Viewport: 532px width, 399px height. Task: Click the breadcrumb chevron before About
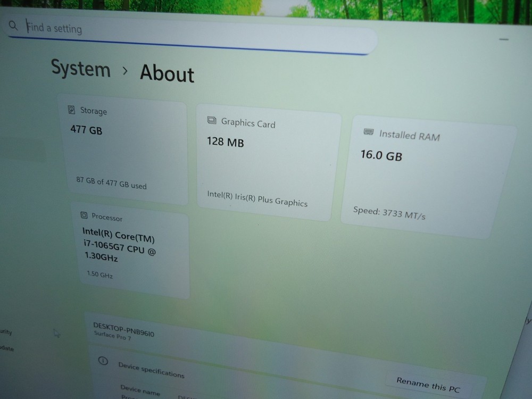pyautogui.click(x=125, y=71)
